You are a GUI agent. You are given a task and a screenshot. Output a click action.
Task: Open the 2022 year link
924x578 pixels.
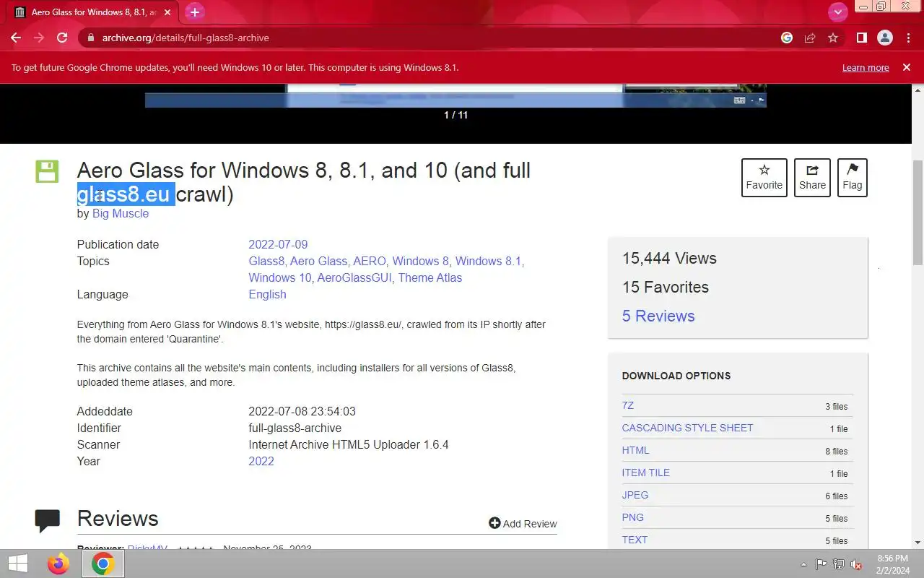click(261, 461)
